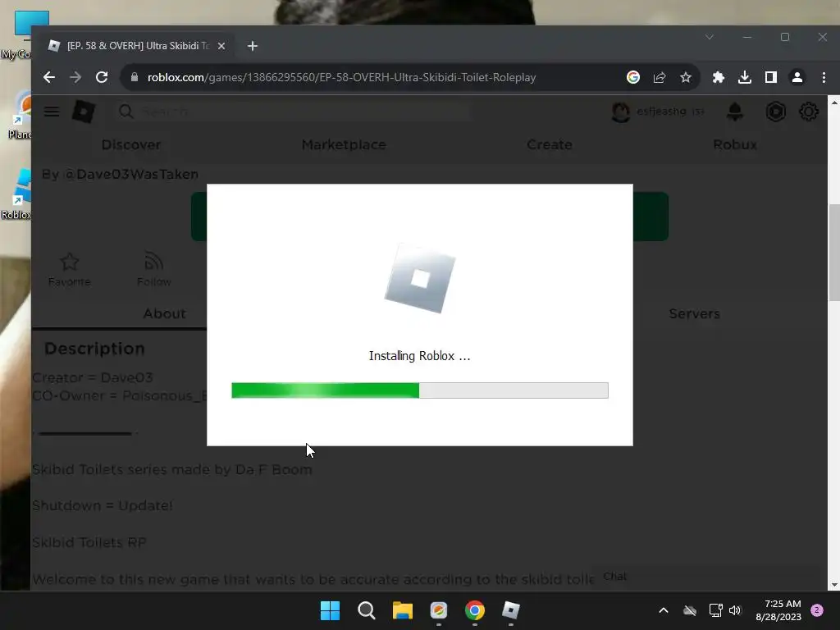Show hidden system tray icons
Viewport: 840px width, 630px height.
[663, 610]
